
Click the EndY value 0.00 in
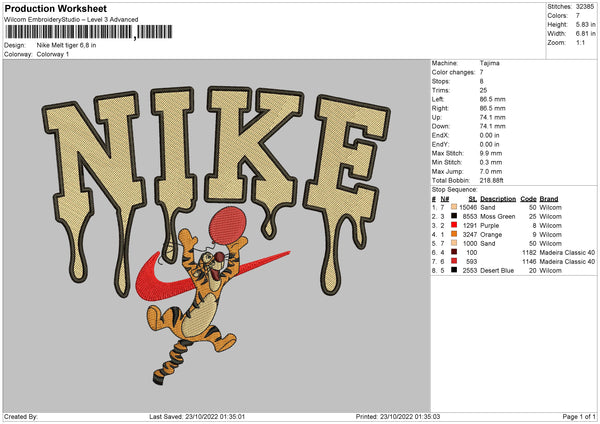(489, 144)
